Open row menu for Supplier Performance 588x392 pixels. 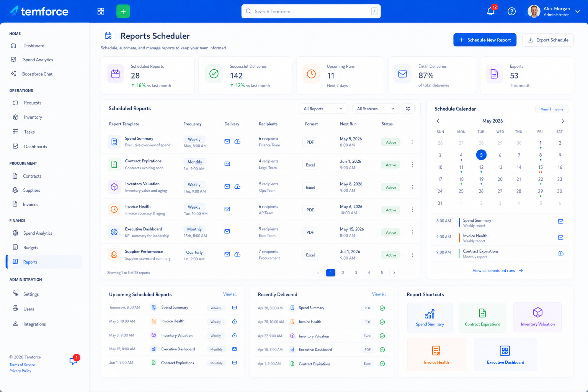pyautogui.click(x=412, y=255)
